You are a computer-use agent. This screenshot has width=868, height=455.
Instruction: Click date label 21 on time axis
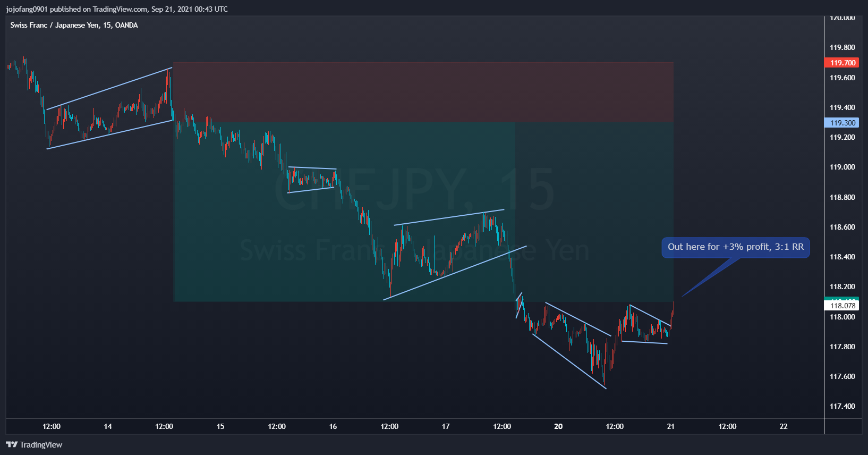click(671, 426)
